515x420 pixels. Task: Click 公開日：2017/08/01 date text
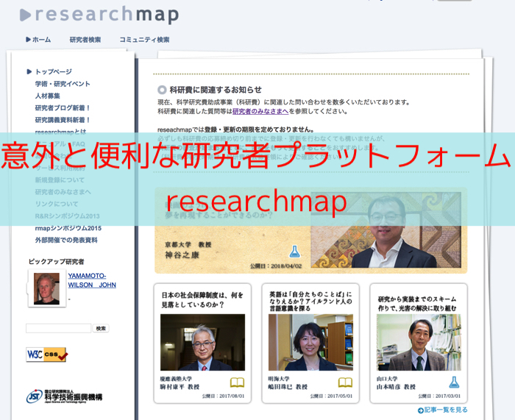(x=223, y=396)
